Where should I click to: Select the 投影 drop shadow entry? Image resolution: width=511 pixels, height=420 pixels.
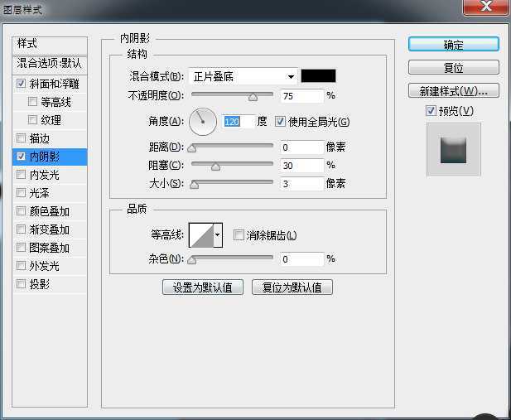click(40, 284)
